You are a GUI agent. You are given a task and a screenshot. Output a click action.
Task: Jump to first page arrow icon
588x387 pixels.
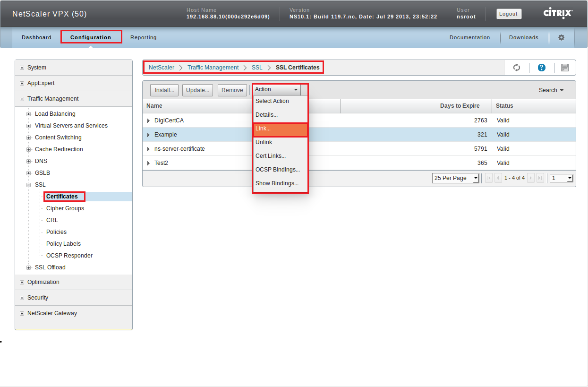tap(488, 178)
